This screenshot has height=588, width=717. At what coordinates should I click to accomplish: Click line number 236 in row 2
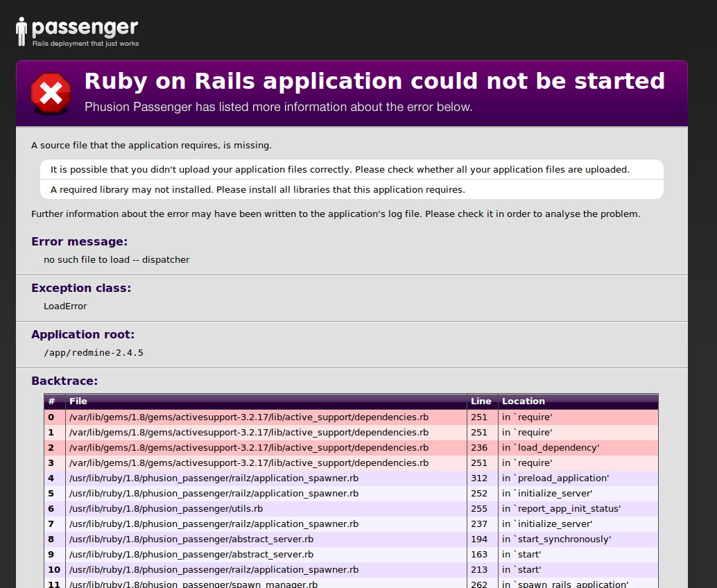[479, 448]
